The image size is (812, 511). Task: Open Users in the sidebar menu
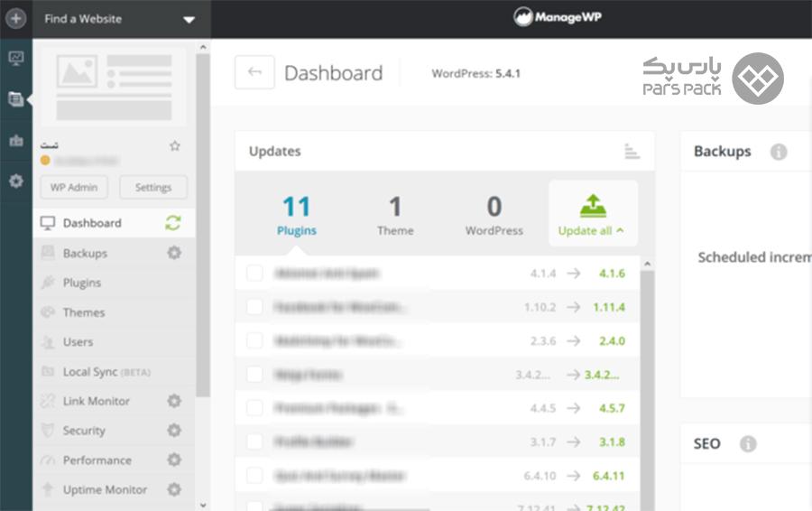[114, 341]
